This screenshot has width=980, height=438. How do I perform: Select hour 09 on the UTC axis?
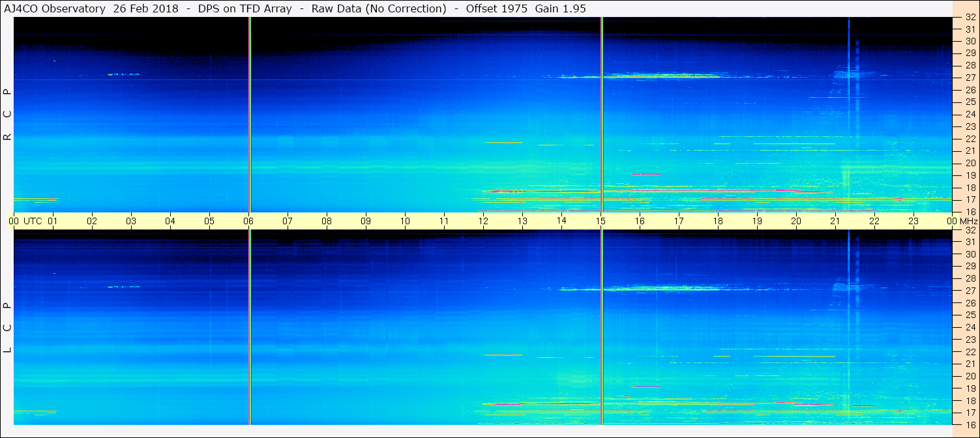point(366,221)
